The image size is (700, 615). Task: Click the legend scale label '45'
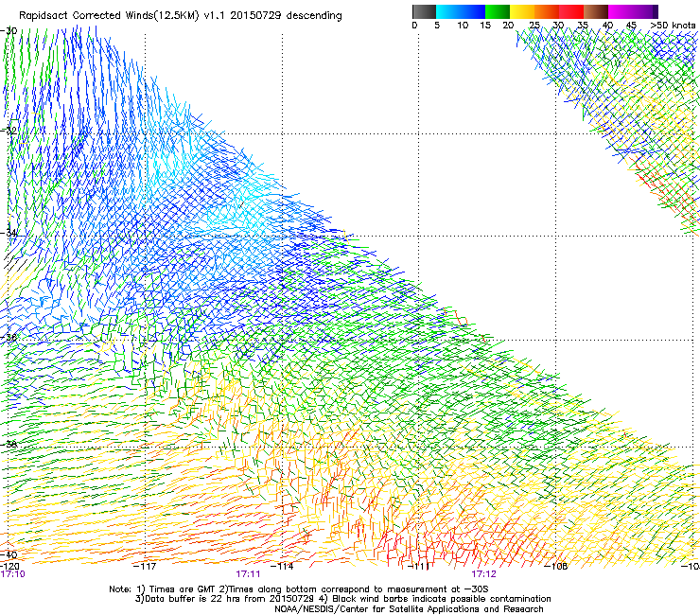pyautogui.click(x=631, y=26)
